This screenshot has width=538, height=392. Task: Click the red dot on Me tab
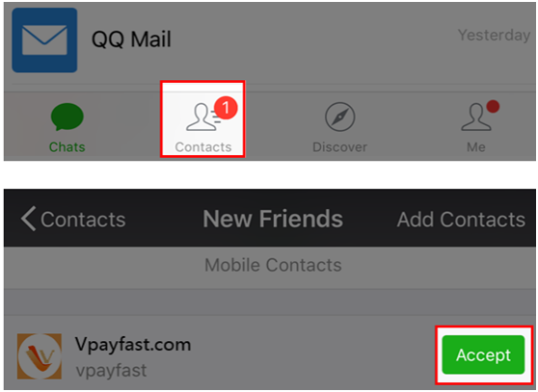[x=493, y=106]
